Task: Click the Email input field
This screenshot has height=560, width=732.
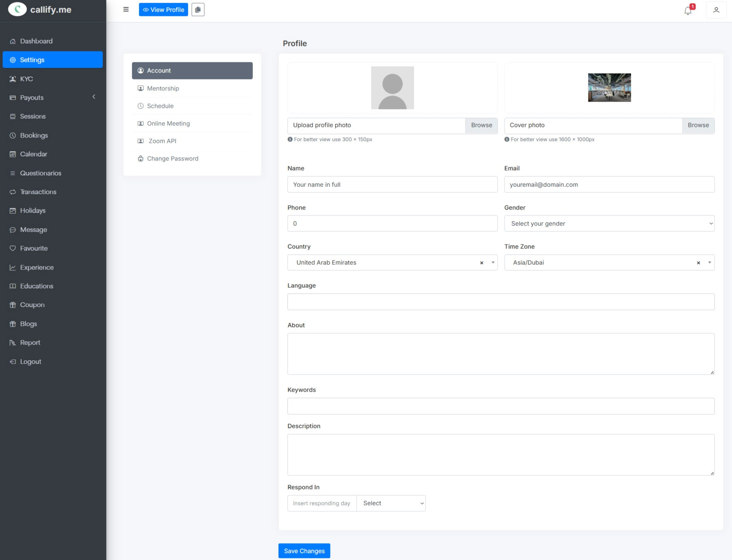Action: pyautogui.click(x=609, y=185)
